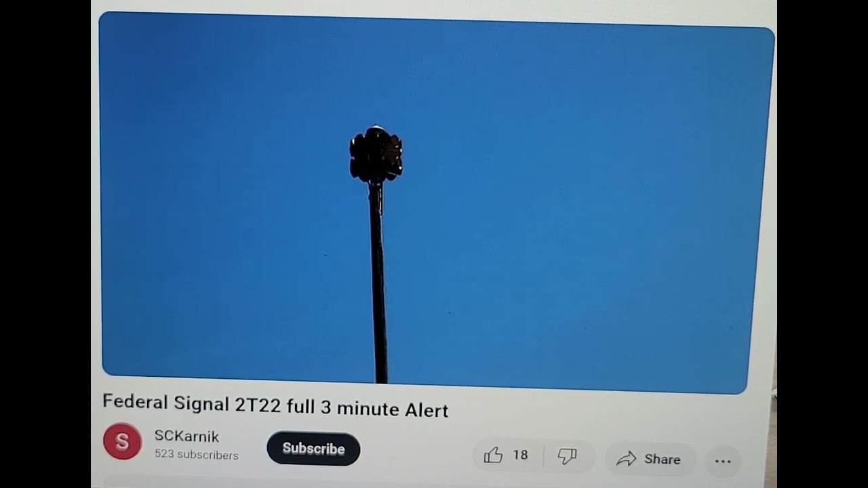Toggle subscription with the Subscribe button

point(313,449)
